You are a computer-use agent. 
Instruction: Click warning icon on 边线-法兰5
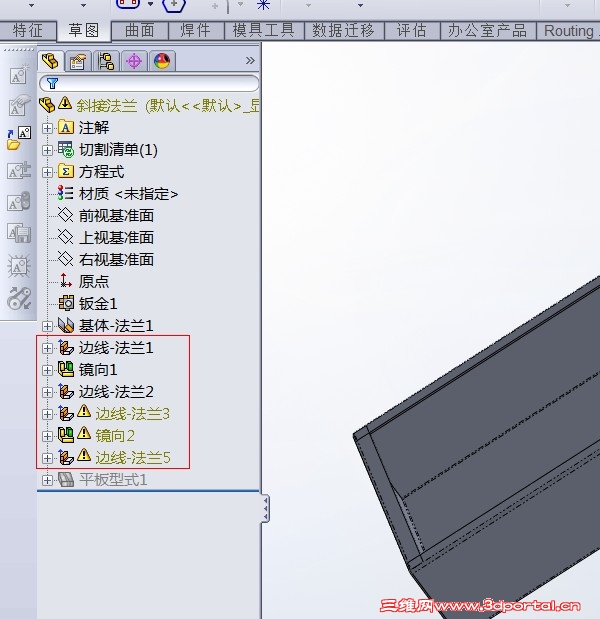pos(84,455)
